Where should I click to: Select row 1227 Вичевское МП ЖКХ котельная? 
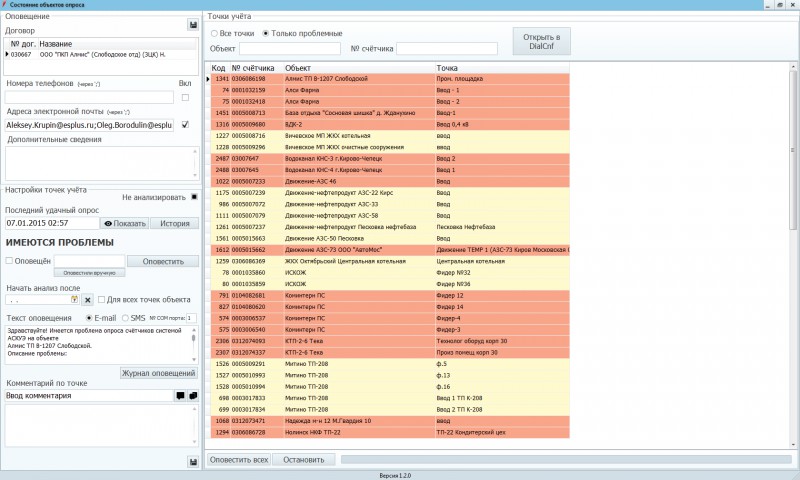390,136
